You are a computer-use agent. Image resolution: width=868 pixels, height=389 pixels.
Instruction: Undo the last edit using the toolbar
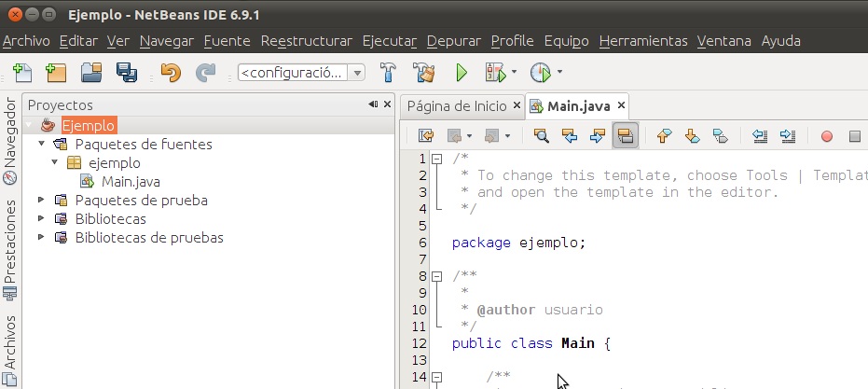pos(170,72)
